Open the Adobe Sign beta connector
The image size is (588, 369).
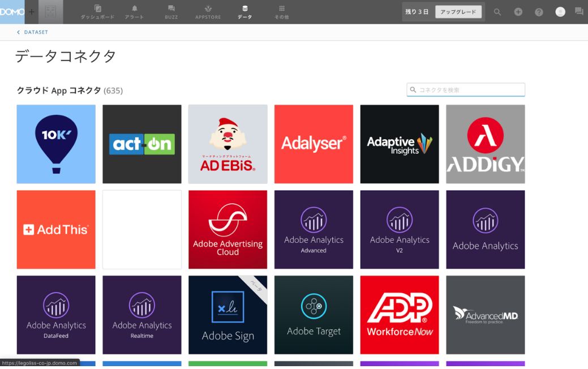228,315
